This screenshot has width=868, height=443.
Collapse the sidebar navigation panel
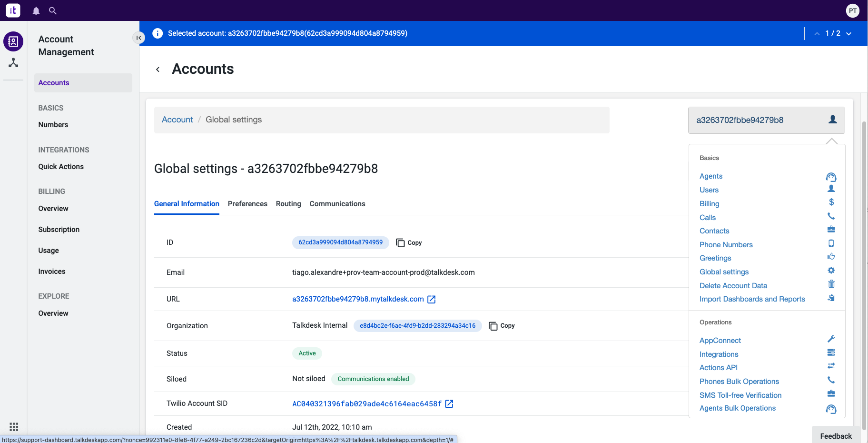tap(138, 38)
